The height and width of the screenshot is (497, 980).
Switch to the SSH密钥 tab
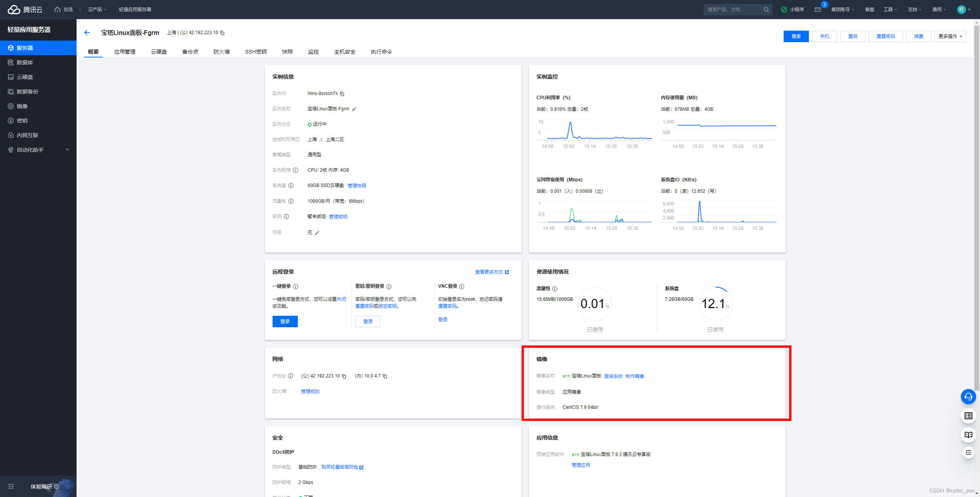click(x=256, y=52)
